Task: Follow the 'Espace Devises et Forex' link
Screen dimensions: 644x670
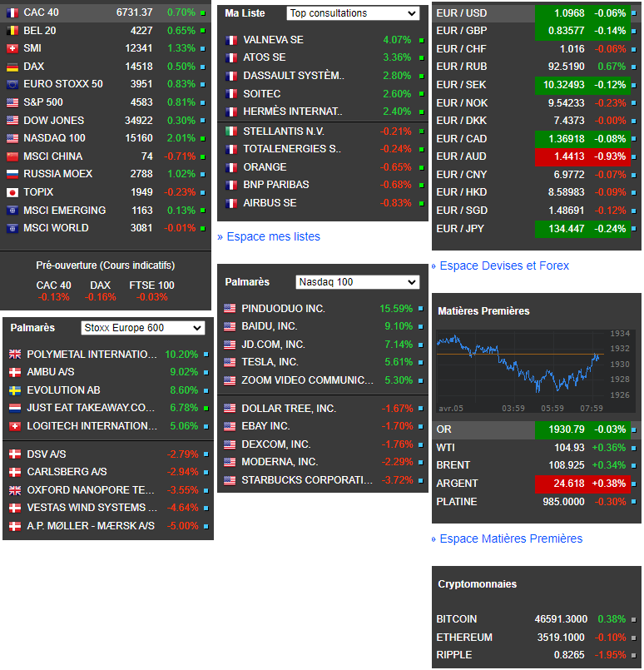Action: (x=504, y=266)
